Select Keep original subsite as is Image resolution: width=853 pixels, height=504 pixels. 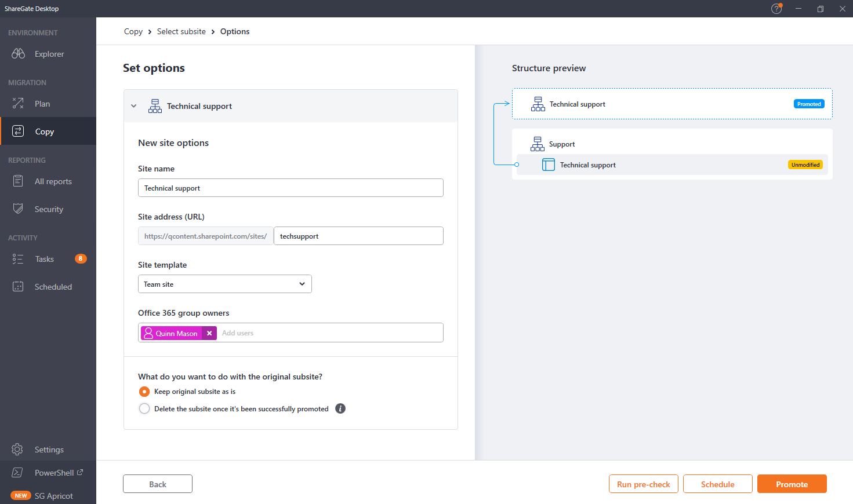click(x=144, y=392)
